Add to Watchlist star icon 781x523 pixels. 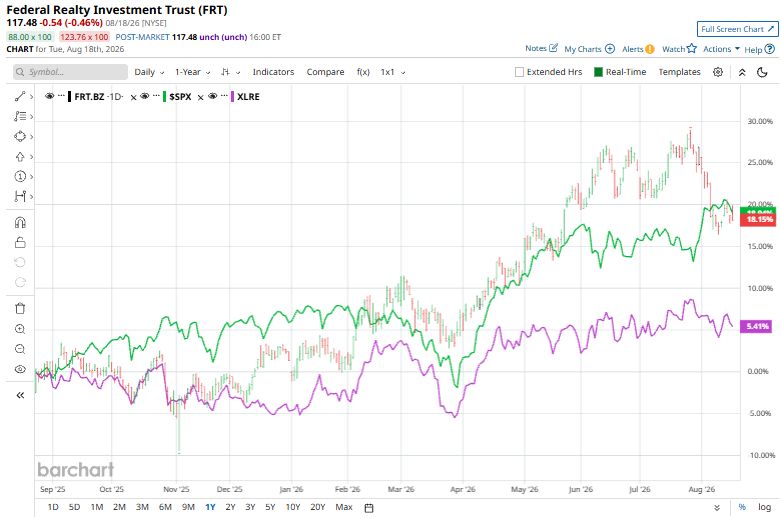[x=691, y=48]
